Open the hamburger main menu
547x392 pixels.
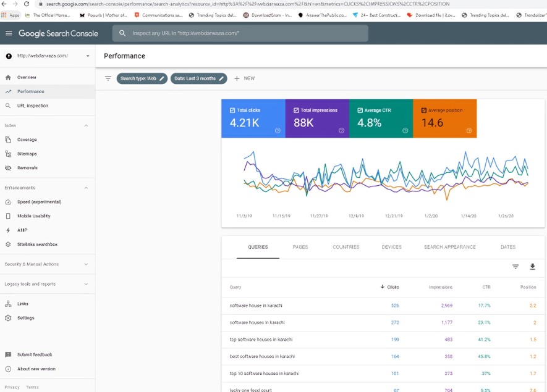pos(9,33)
